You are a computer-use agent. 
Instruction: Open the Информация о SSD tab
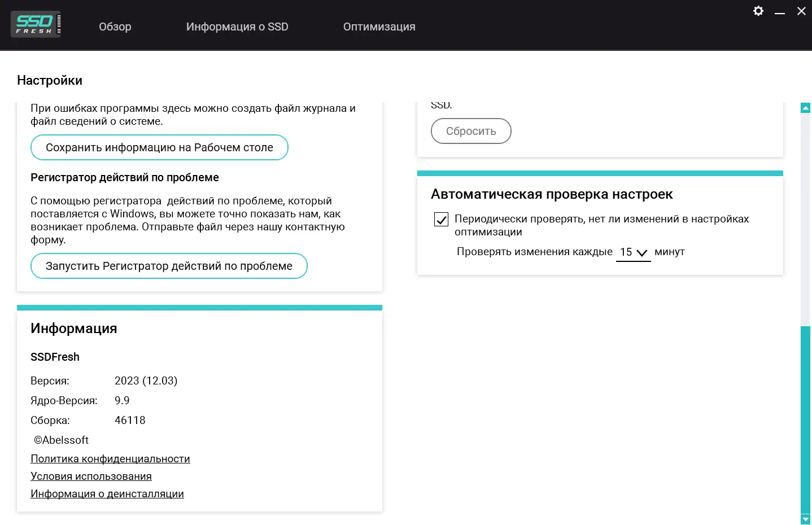(237, 27)
